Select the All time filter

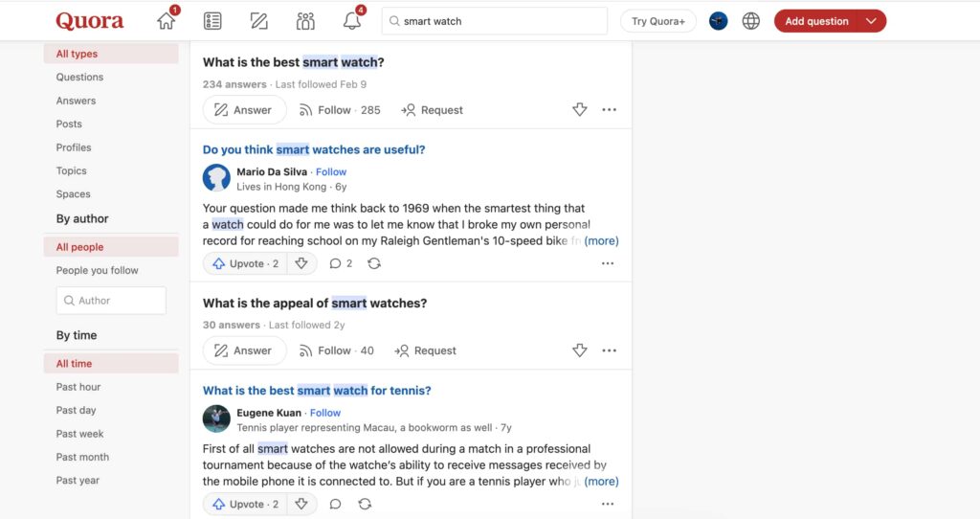click(x=111, y=363)
